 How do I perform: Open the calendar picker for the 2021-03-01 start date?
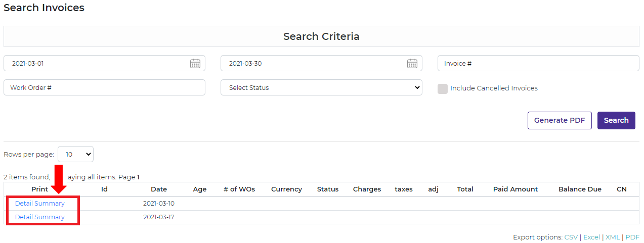[x=195, y=64]
